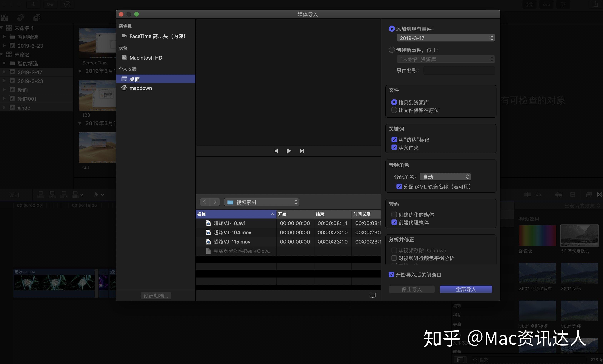Image resolution: width=603 pixels, height=364 pixels.
Task: Go back in folder navigation
Action: point(205,202)
